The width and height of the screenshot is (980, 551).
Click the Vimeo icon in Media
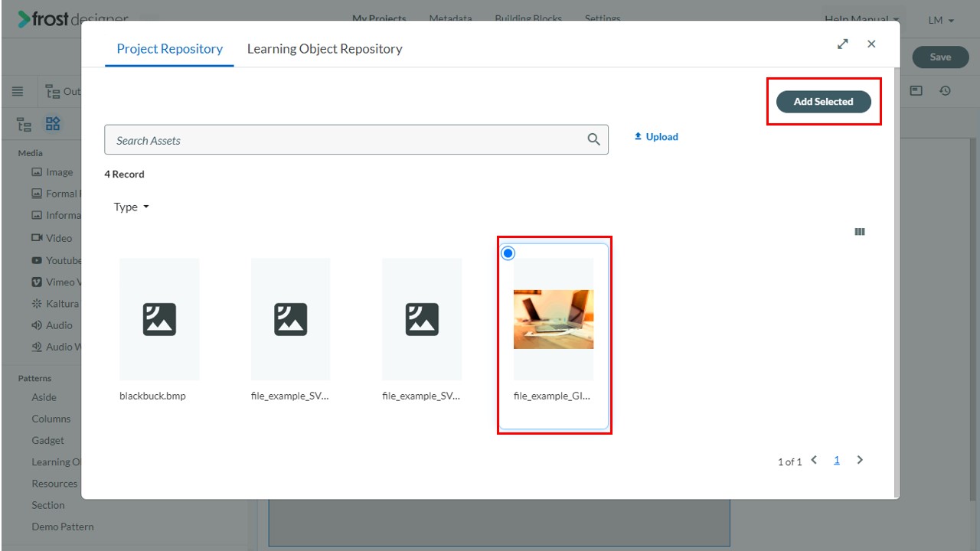coord(37,282)
